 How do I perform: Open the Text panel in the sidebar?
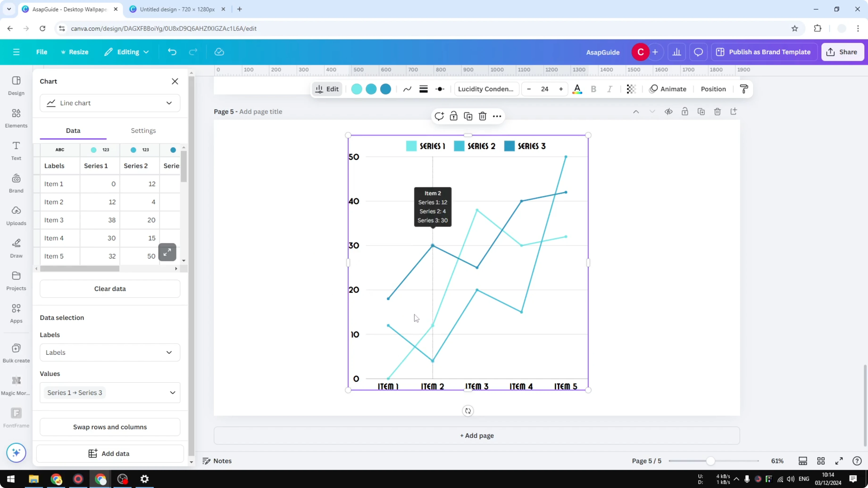pos(16,151)
